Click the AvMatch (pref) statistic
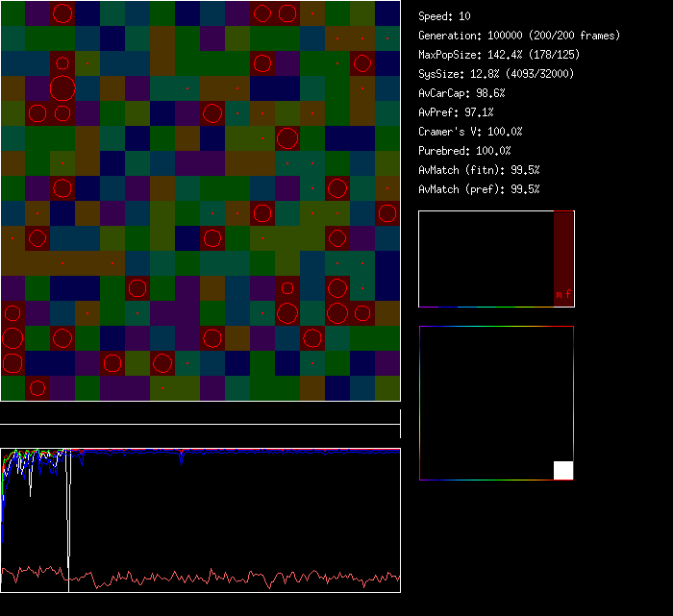This screenshot has height=616, width=673. [479, 189]
